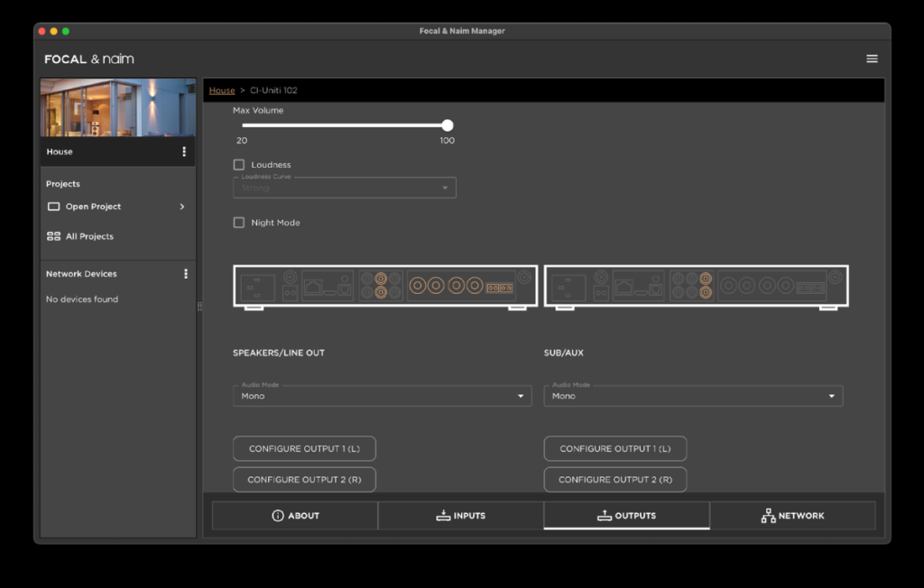Image resolution: width=924 pixels, height=588 pixels.
Task: Select the Speakers/Line Out device rear panel image
Action: coord(385,287)
